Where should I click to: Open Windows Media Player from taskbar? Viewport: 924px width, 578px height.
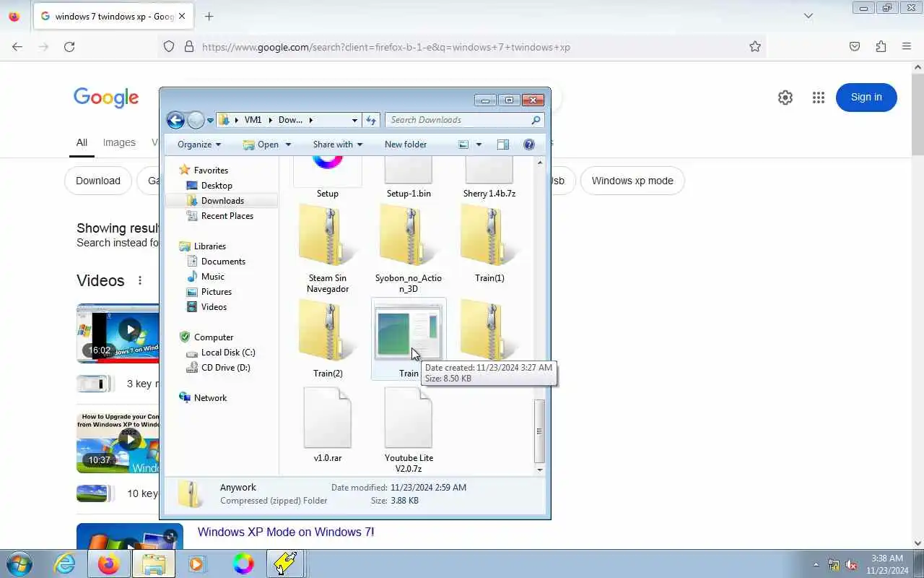(x=196, y=564)
